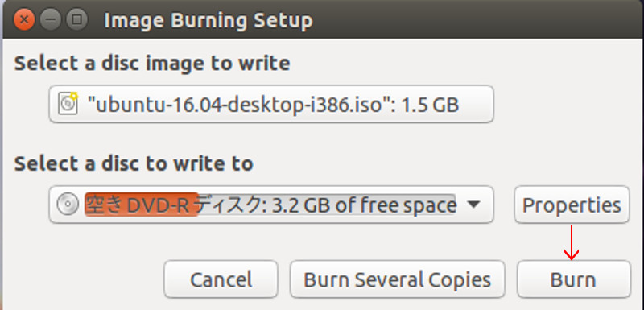Click the 'Select a disc to write to' heading
Image resolution: width=644 pixels, height=310 pixels.
point(134,163)
